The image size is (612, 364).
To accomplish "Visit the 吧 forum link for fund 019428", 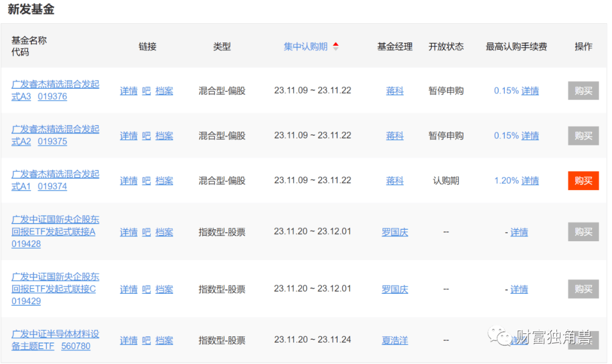I will (x=146, y=232).
